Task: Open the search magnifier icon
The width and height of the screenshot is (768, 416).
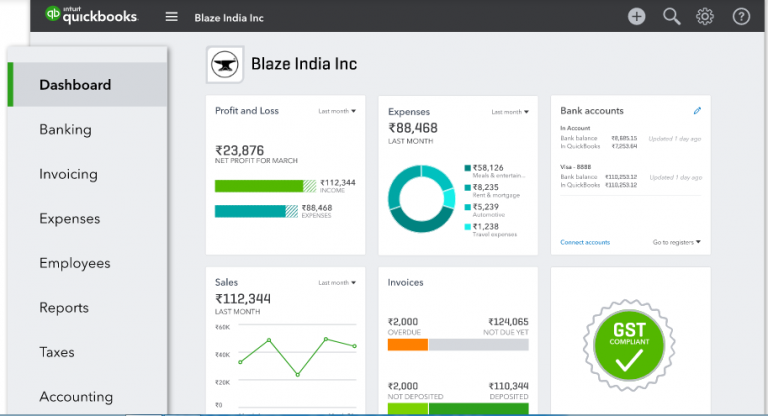Action: (671, 16)
